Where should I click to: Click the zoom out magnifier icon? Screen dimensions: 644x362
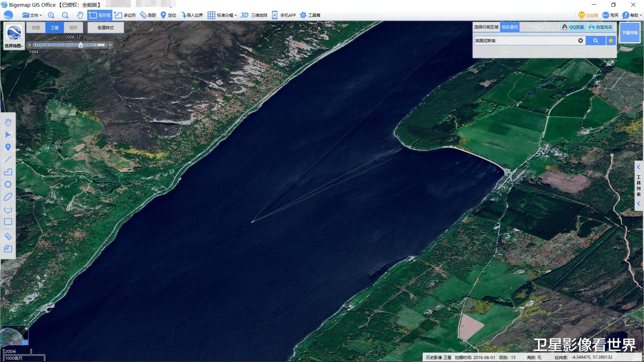pos(65,15)
